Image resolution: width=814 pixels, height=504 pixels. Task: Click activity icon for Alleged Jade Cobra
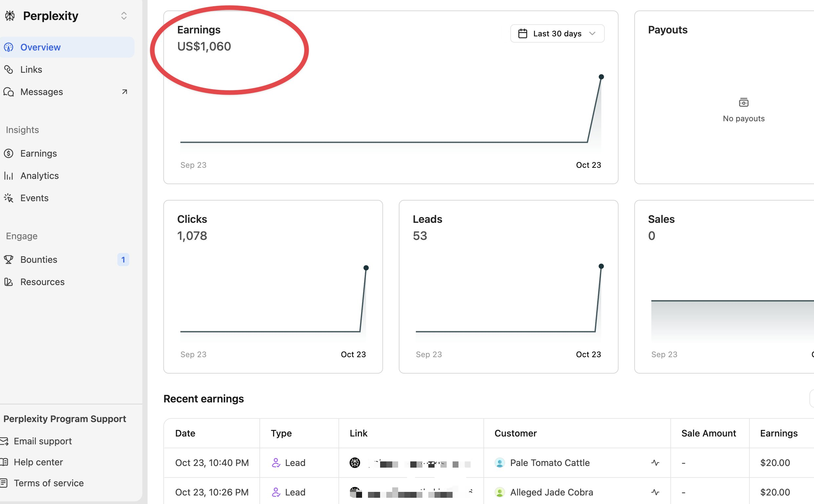[x=655, y=492]
